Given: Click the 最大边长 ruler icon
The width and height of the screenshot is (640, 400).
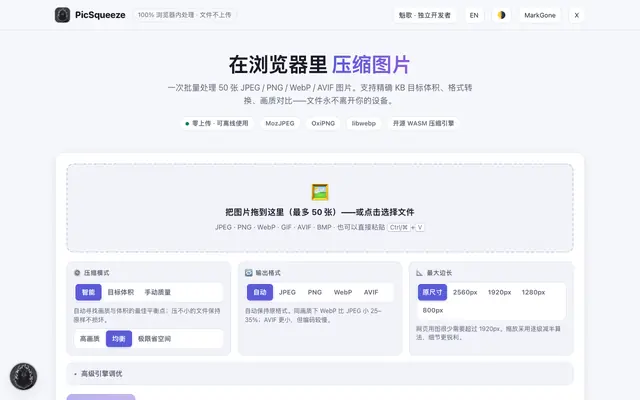Looking at the screenshot, I should [x=420, y=273].
